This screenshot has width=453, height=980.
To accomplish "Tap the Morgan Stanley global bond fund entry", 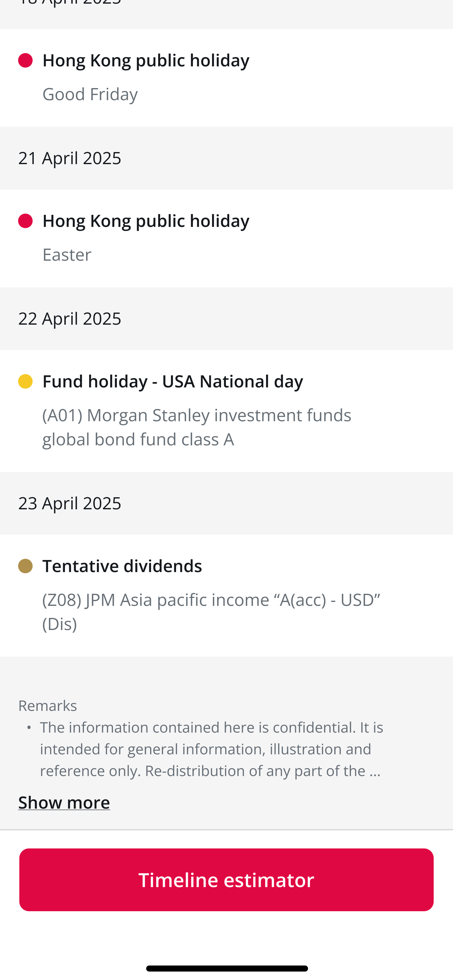I will (x=196, y=427).
